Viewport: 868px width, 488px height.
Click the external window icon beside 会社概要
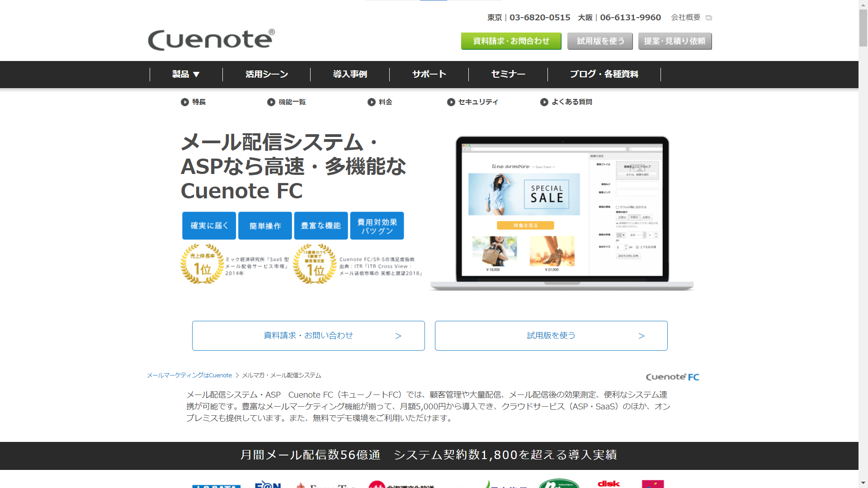tap(709, 18)
